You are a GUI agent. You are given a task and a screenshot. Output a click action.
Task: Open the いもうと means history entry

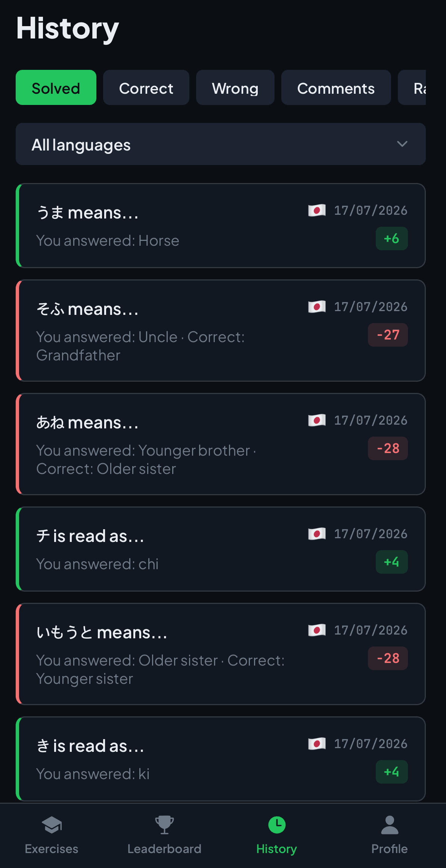coord(221,654)
